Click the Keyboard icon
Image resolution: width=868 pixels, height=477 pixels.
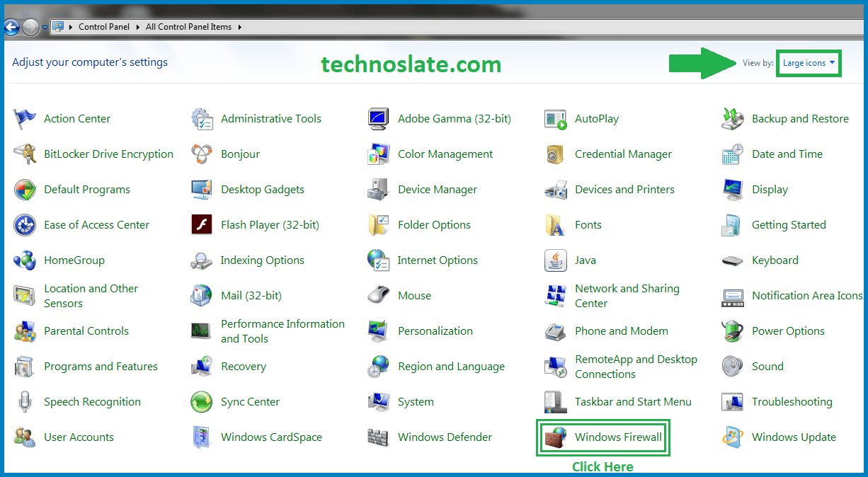tap(733, 260)
